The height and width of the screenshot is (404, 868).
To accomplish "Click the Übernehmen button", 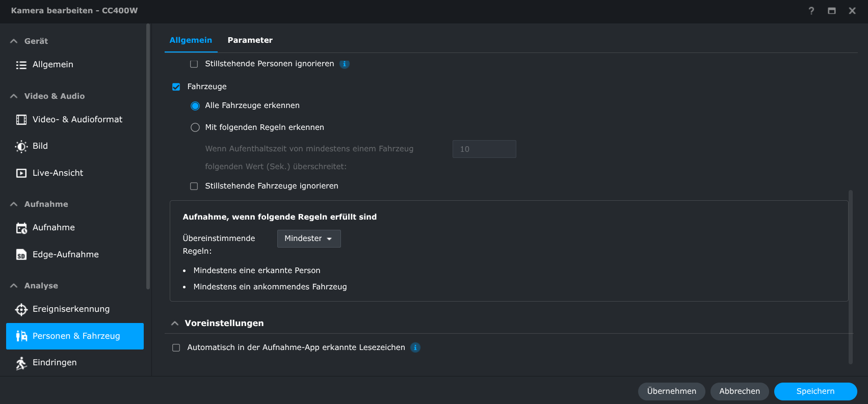I will pyautogui.click(x=671, y=391).
